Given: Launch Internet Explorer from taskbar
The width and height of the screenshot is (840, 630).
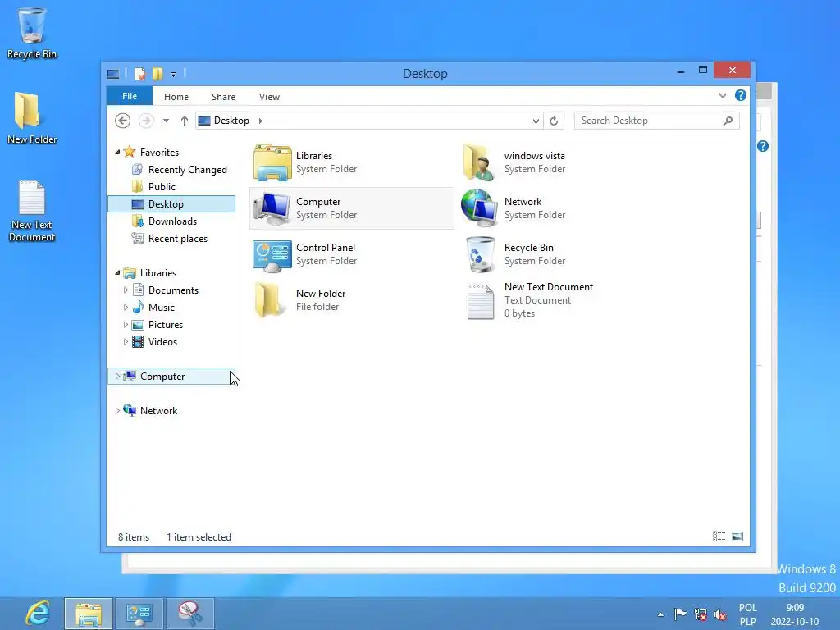Looking at the screenshot, I should (x=38, y=614).
